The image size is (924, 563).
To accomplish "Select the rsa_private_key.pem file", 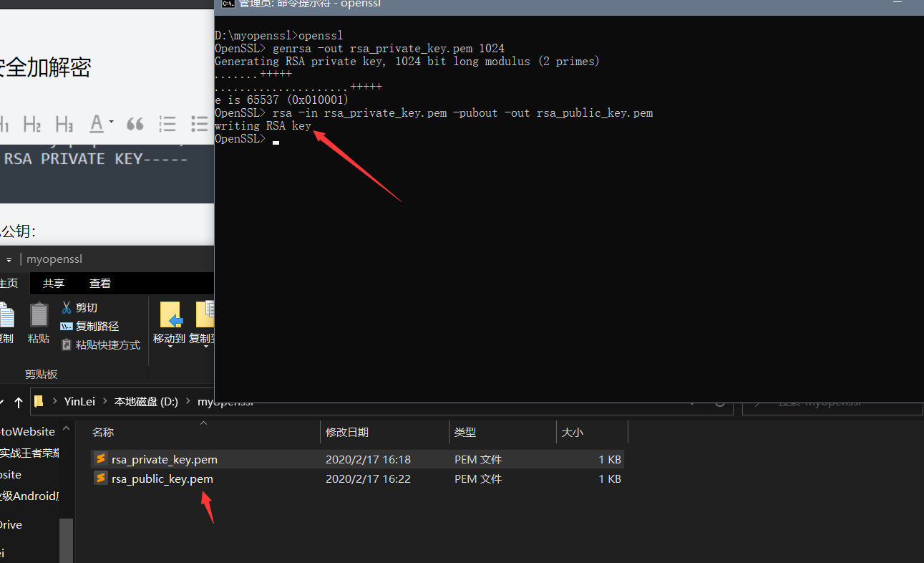I will pos(165,459).
